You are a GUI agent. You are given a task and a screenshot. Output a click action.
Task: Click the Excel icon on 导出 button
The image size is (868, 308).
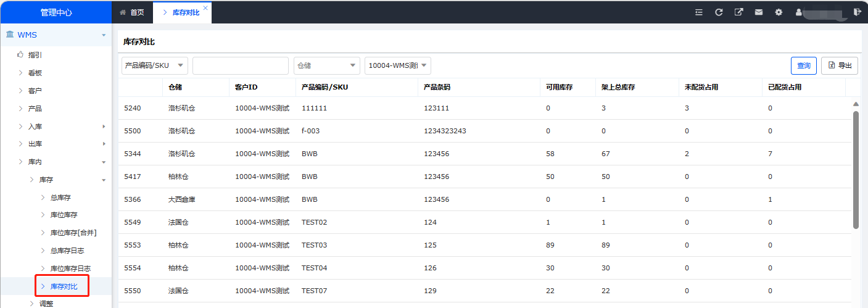[832, 65]
